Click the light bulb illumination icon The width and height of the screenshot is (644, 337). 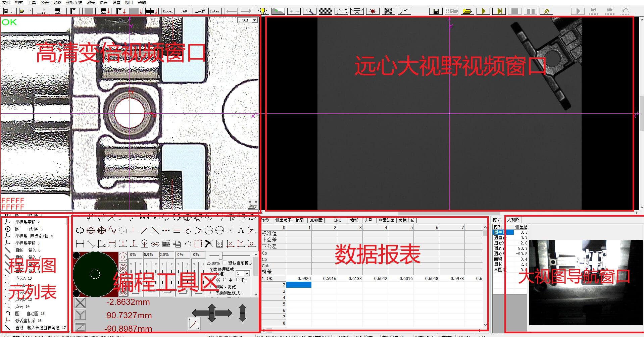coord(262,11)
